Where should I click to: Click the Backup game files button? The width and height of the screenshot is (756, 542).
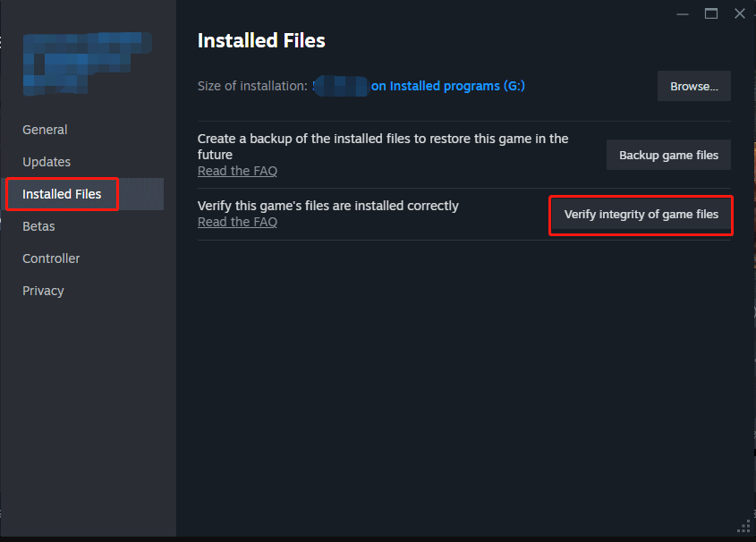[668, 155]
